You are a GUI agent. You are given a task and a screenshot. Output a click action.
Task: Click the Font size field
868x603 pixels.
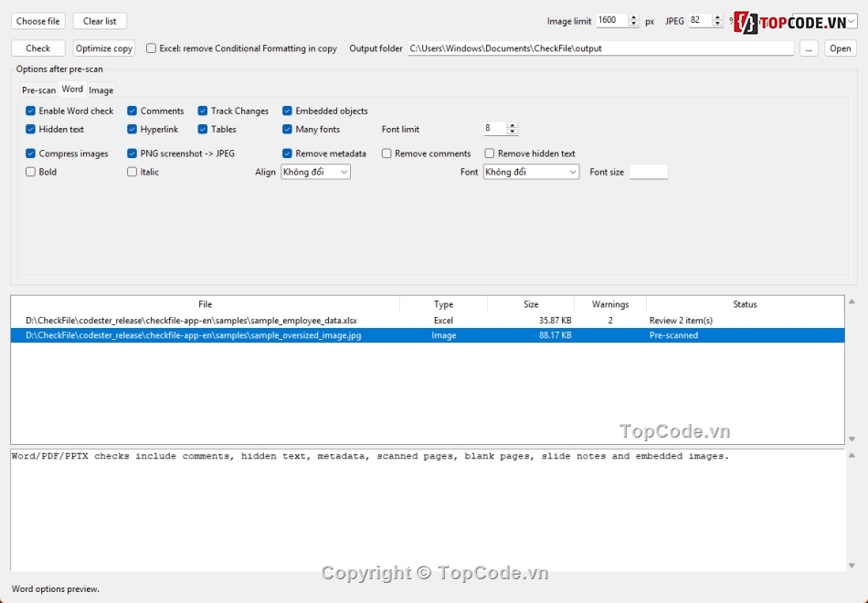648,172
